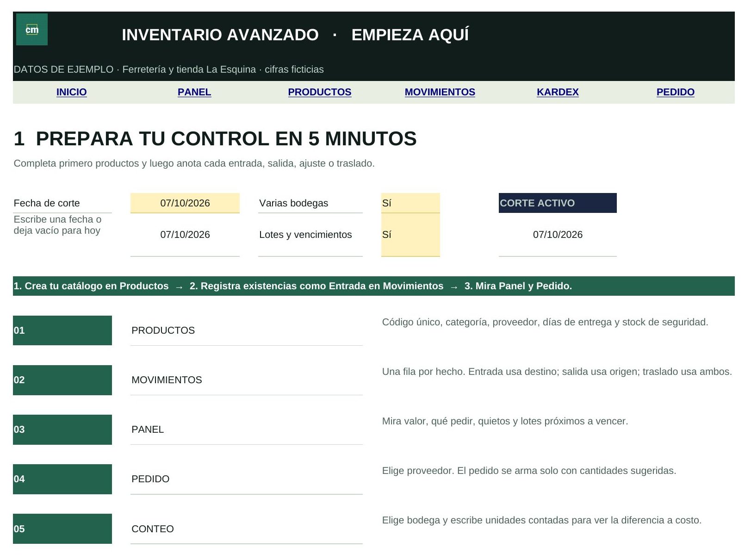745x560 pixels.
Task: Click the 'INVENTARIO AVANZADO · EMPIEZA AQUÍ' title
Action: [295, 35]
